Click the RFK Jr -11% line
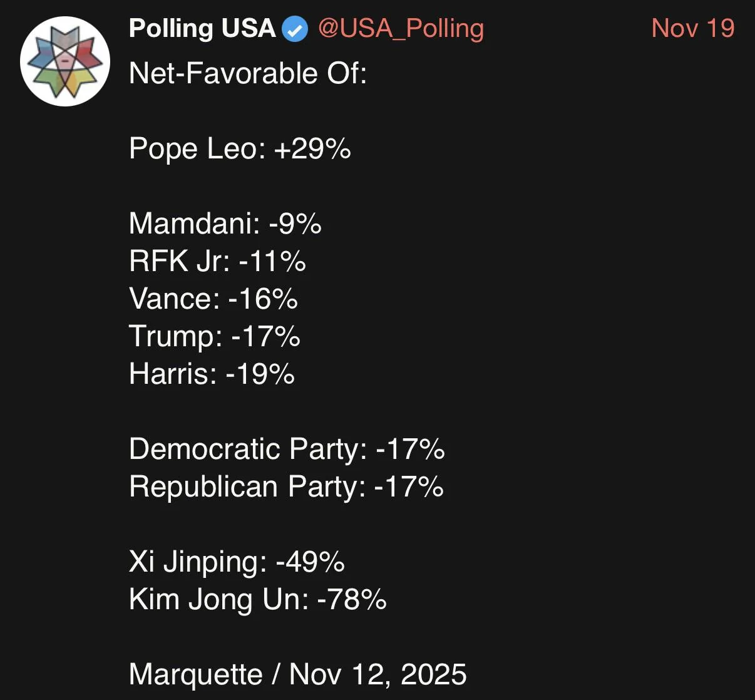 217,261
